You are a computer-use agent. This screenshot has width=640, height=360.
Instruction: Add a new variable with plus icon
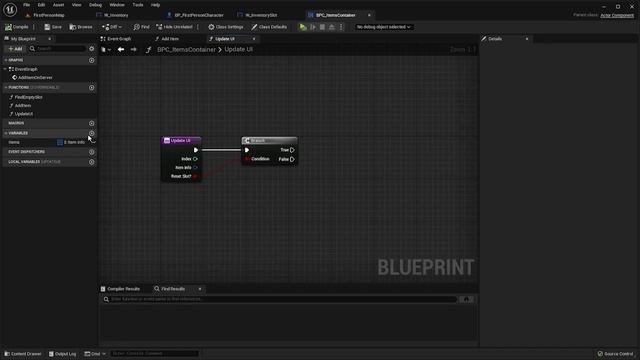point(91,133)
